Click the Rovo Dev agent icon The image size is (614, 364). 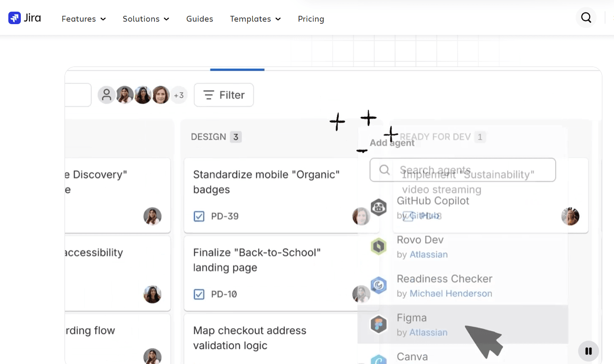coord(379,246)
